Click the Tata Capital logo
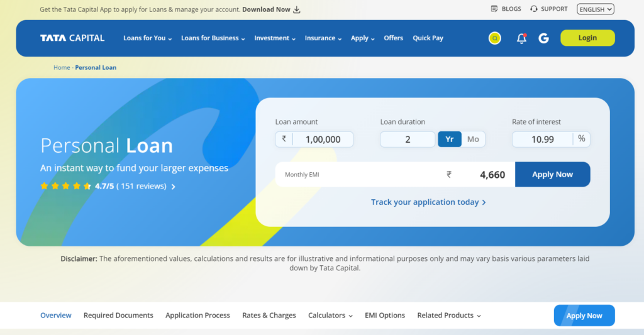 (72, 38)
